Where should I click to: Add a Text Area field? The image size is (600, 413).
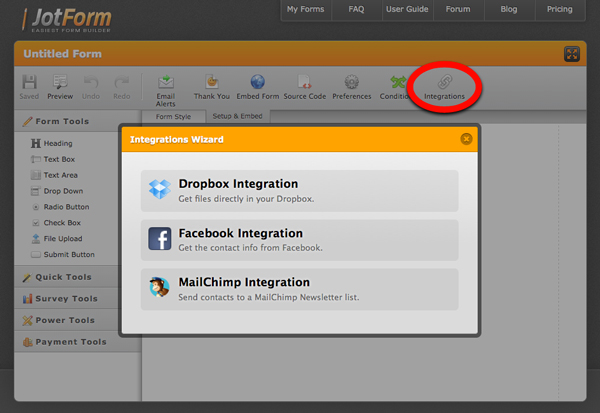tap(54, 175)
